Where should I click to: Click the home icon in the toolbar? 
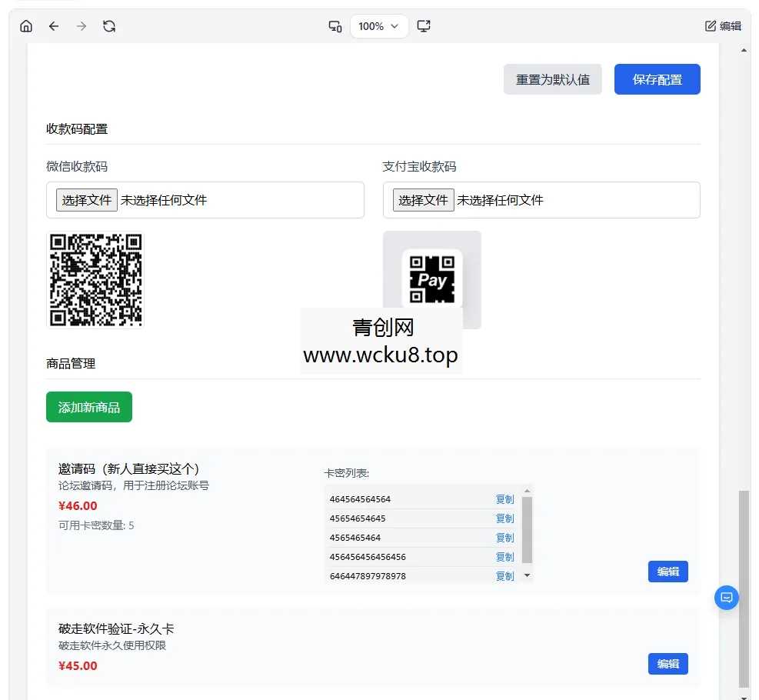pyautogui.click(x=26, y=25)
